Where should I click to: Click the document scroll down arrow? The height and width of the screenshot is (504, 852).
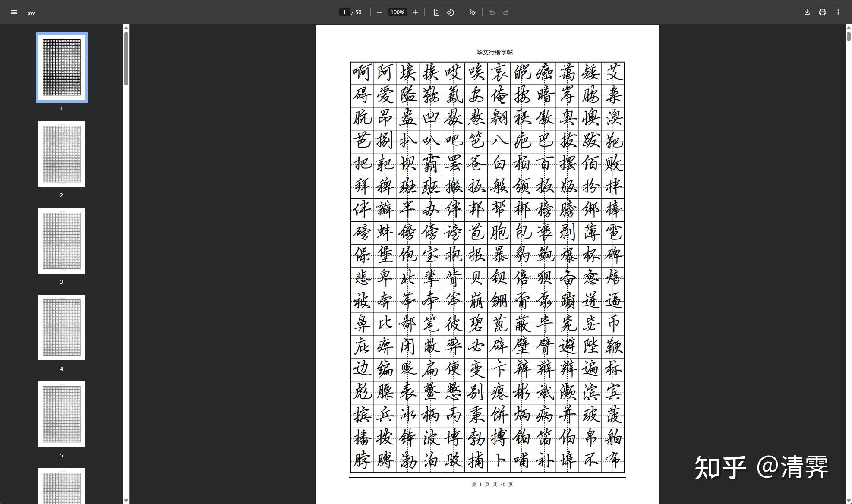pyautogui.click(x=849, y=501)
